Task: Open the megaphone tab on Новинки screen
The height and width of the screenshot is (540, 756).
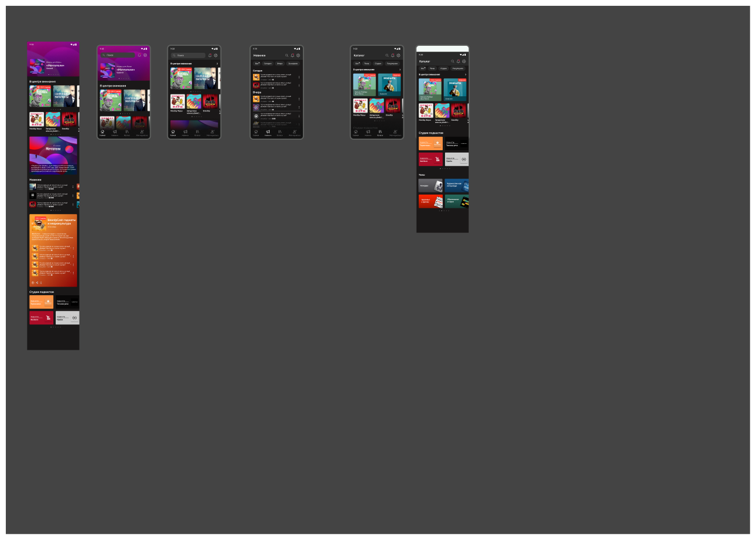Action: pyautogui.click(x=268, y=132)
